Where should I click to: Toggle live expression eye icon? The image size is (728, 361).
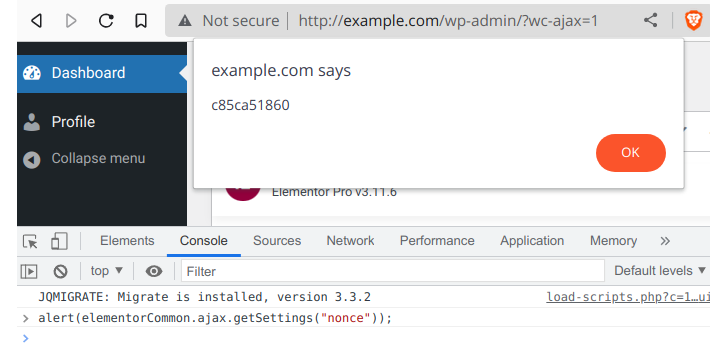pyautogui.click(x=154, y=271)
